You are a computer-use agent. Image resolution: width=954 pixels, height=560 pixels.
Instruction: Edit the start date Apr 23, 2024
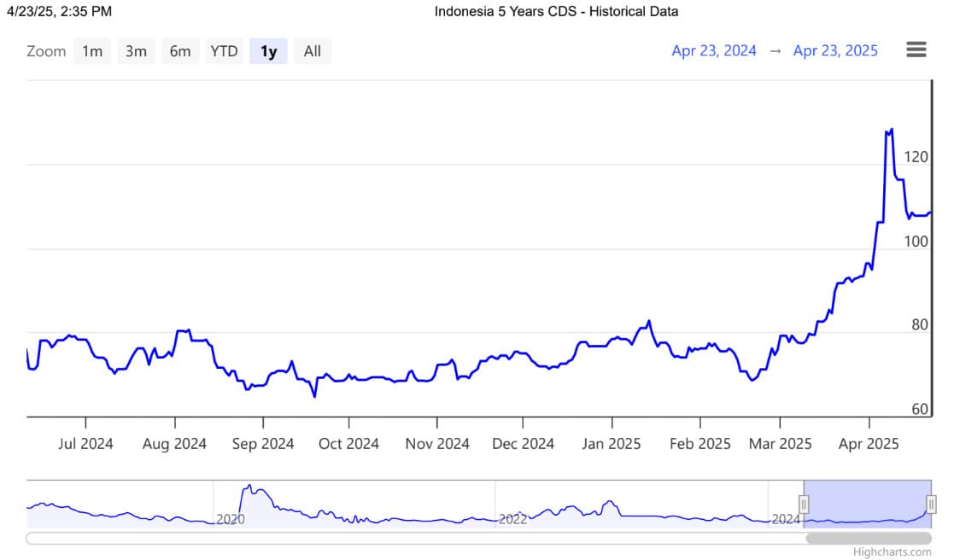coord(714,50)
